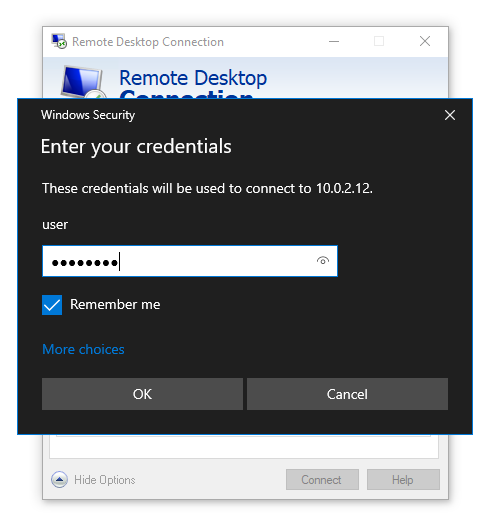Close the Windows Security dialog
The image size is (496, 526).
point(450,115)
